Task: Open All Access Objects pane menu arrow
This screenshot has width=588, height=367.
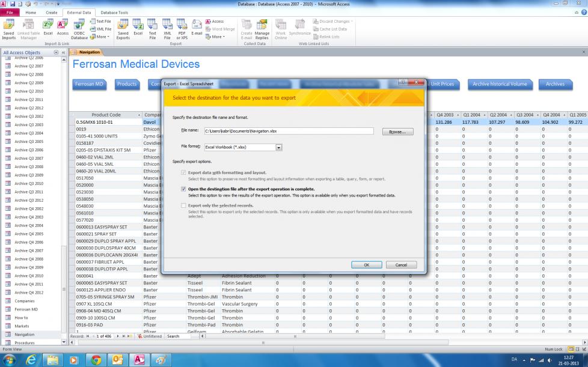Action: click(57, 52)
